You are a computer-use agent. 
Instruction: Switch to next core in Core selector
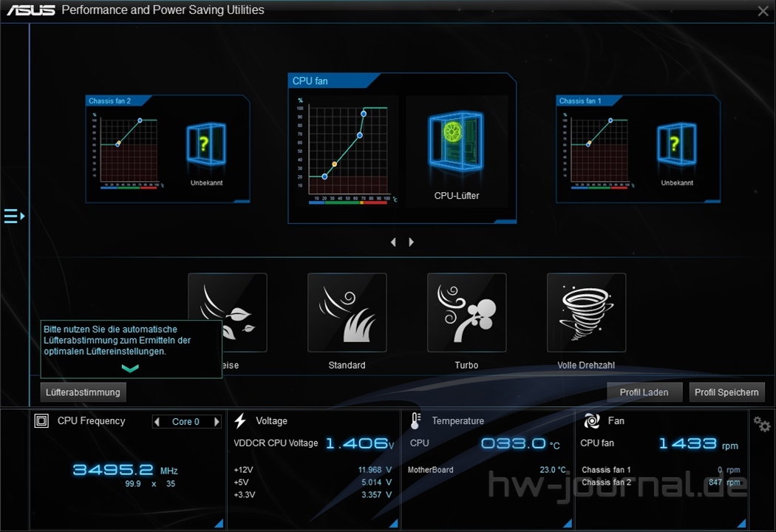click(x=217, y=422)
